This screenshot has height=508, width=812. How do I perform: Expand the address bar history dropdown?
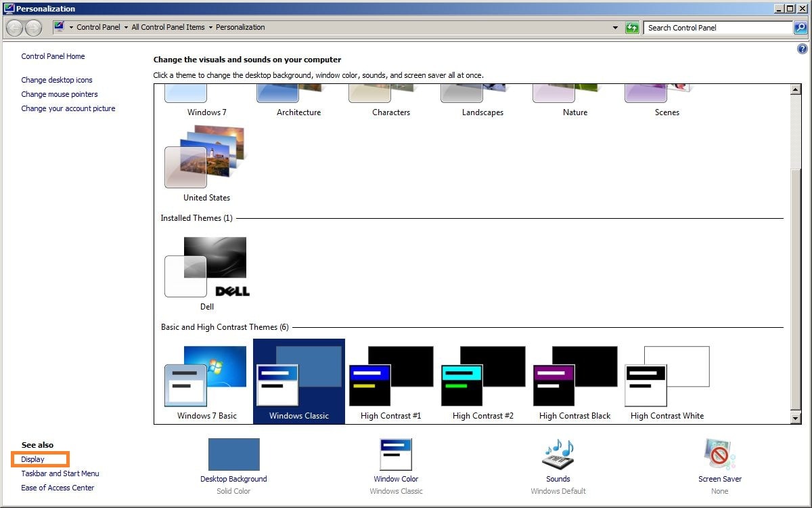(x=615, y=28)
